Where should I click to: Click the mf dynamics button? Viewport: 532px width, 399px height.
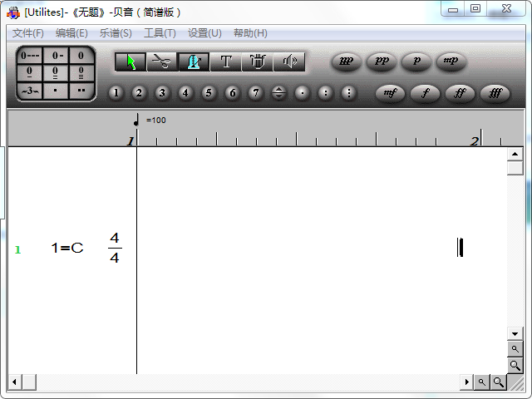point(390,93)
